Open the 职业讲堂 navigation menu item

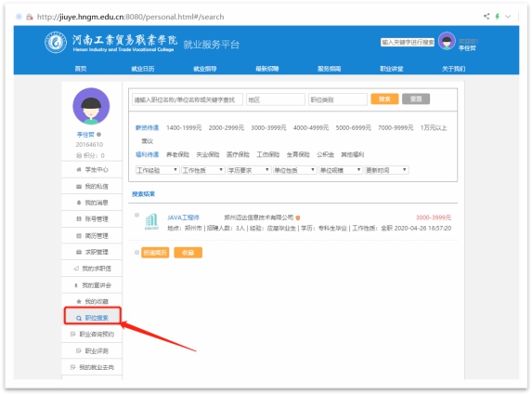click(392, 69)
